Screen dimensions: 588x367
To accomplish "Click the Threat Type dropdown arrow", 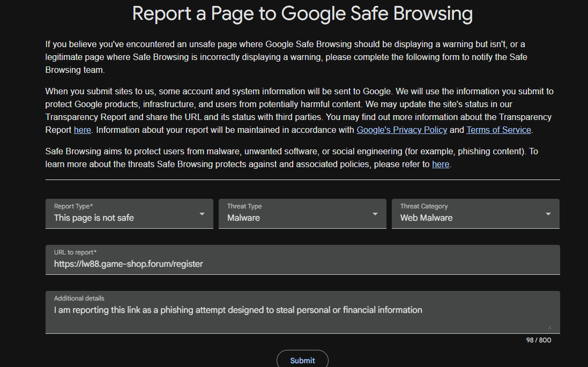I will pos(375,214).
